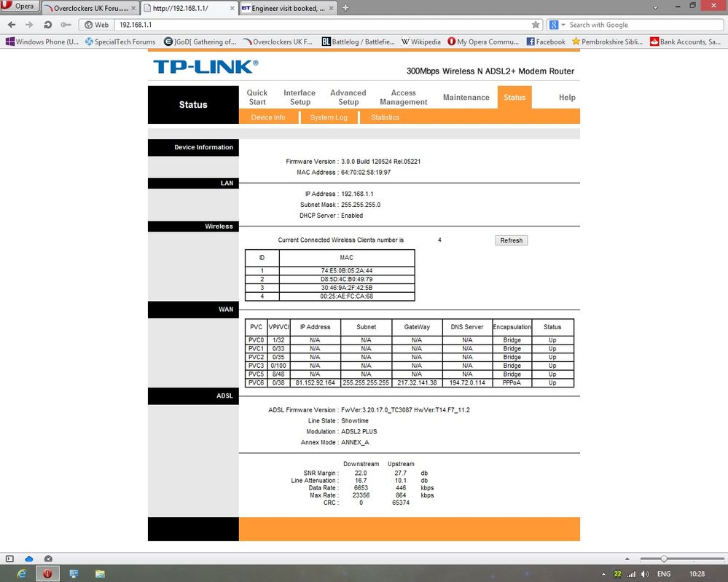Open the Opera panel toggle icon
Image resolution: width=728 pixels, height=582 pixels.
tap(9, 559)
